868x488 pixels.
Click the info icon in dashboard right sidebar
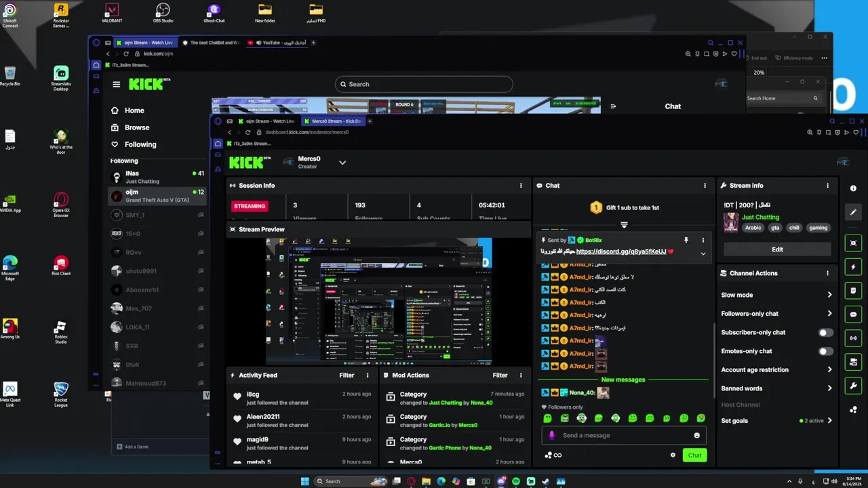(x=853, y=188)
